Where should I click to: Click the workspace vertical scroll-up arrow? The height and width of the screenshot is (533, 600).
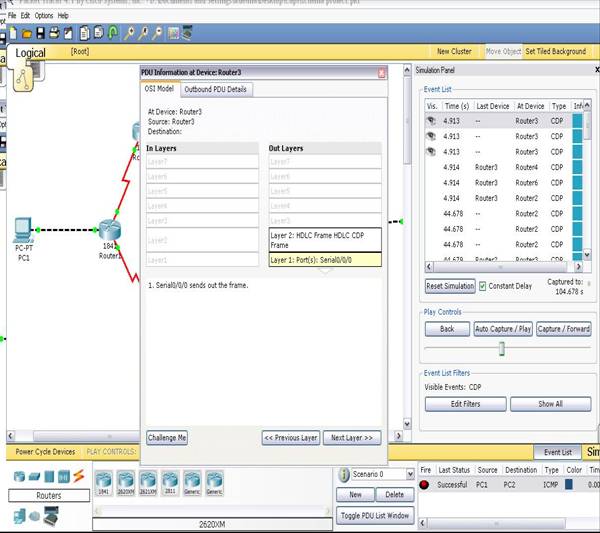pyautogui.click(x=407, y=70)
